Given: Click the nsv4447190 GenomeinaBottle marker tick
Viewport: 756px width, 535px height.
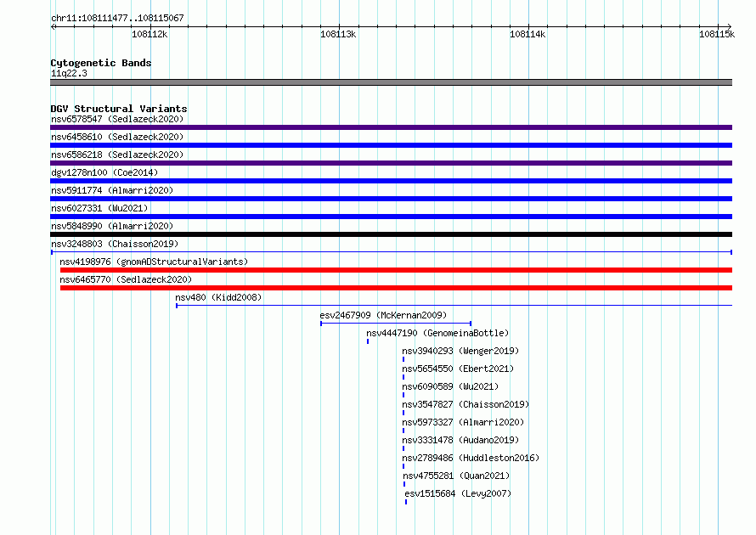Looking at the screenshot, I should click(368, 341).
